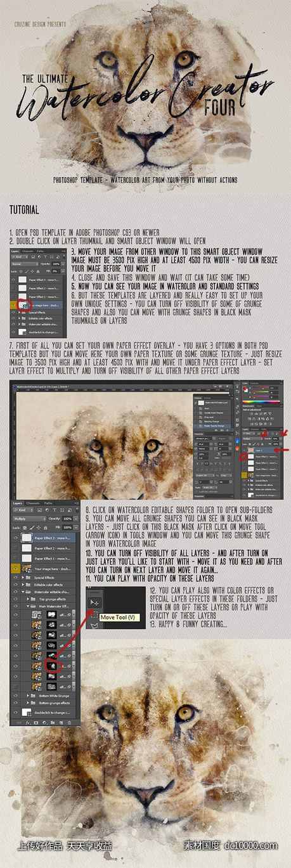Click the new group folder icon at panel bottom
This screenshot has width=291, height=868.
click(53, 722)
